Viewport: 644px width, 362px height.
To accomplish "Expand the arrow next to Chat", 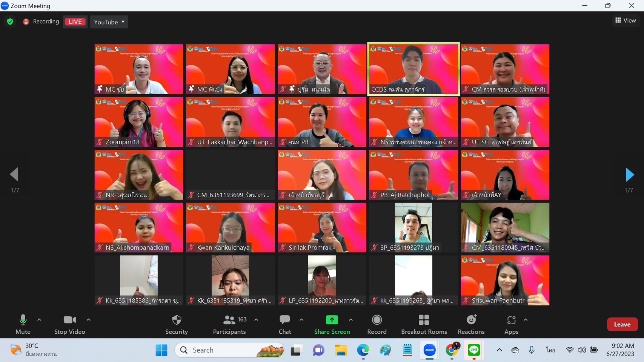I will [301, 320].
